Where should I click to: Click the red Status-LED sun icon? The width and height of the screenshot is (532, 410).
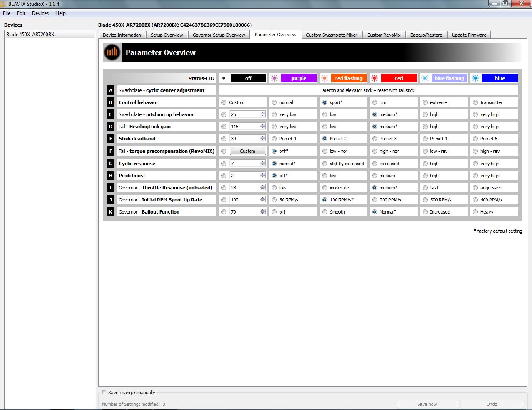(375, 78)
